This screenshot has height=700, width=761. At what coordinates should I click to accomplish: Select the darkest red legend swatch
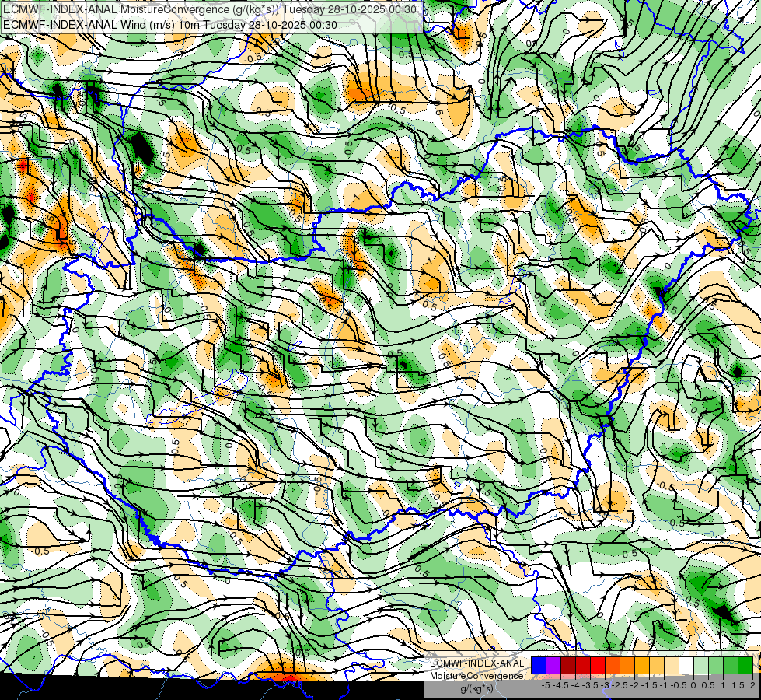(x=568, y=666)
